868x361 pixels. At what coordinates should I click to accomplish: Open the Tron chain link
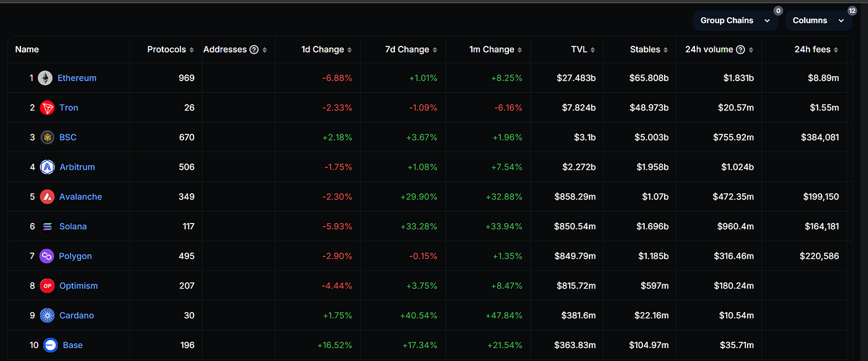coord(69,108)
